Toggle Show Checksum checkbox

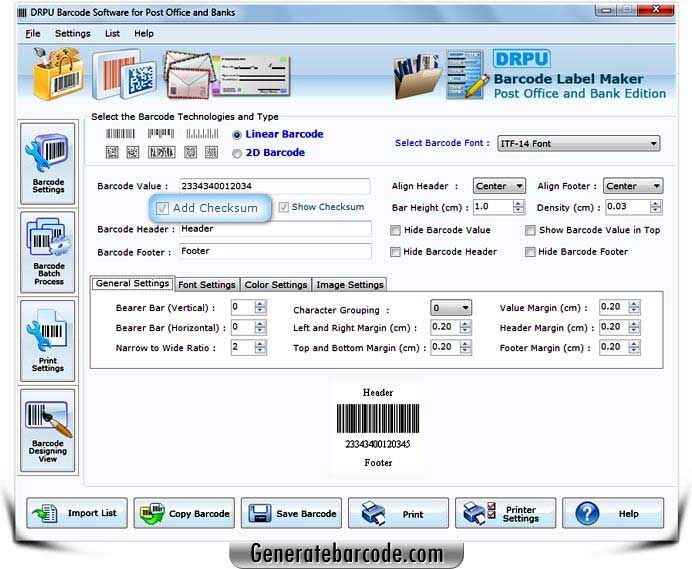283,207
